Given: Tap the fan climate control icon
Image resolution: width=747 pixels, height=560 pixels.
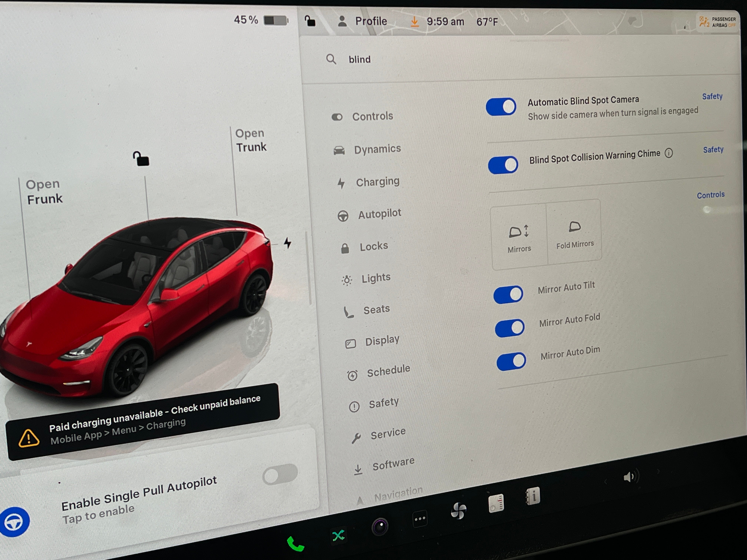Looking at the screenshot, I should pos(459,511).
